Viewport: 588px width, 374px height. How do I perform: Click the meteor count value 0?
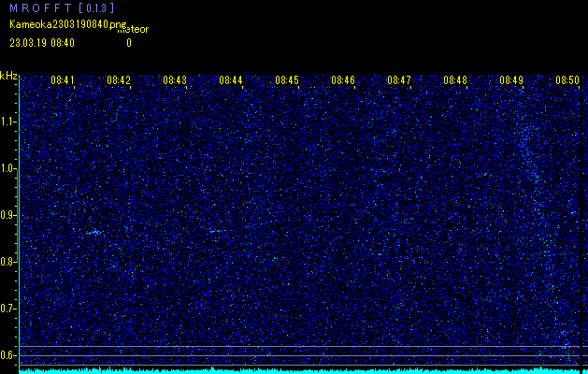tap(129, 43)
